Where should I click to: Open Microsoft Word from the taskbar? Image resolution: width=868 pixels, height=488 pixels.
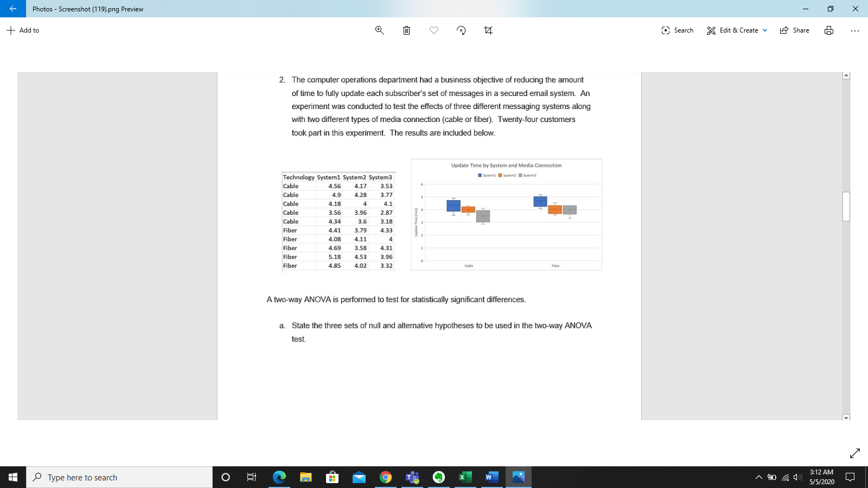click(x=491, y=477)
